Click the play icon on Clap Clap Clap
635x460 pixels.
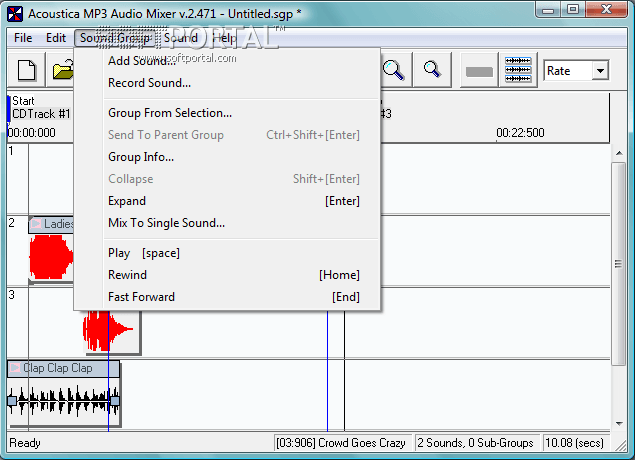click(x=15, y=368)
